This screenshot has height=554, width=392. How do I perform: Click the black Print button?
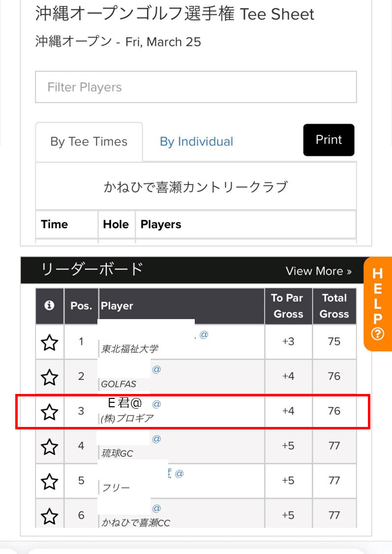point(329,140)
